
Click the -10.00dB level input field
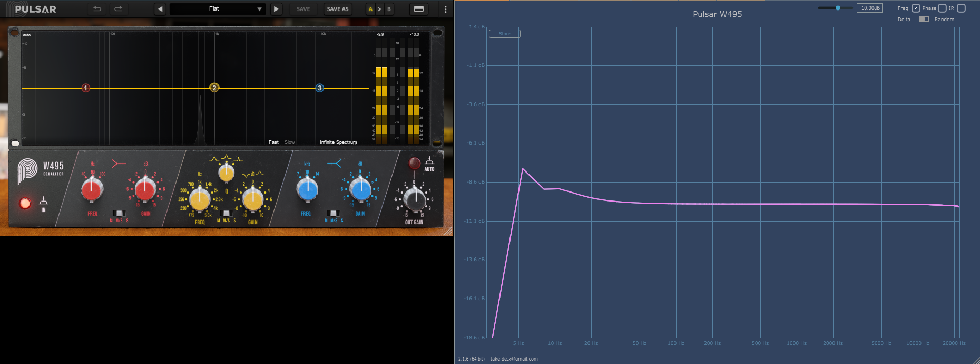pos(869,8)
